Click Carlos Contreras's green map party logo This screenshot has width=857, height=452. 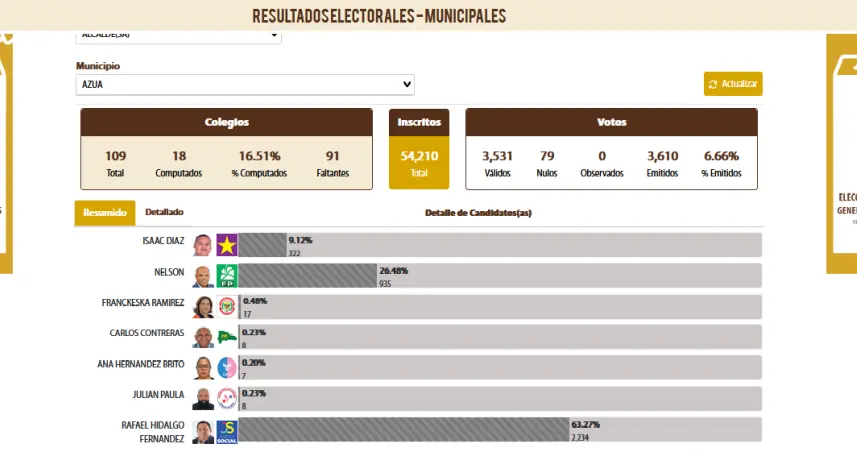tap(227, 337)
